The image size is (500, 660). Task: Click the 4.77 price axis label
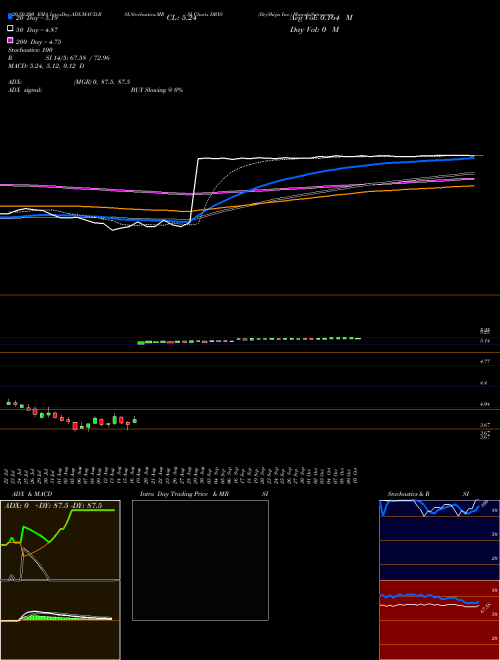(485, 361)
